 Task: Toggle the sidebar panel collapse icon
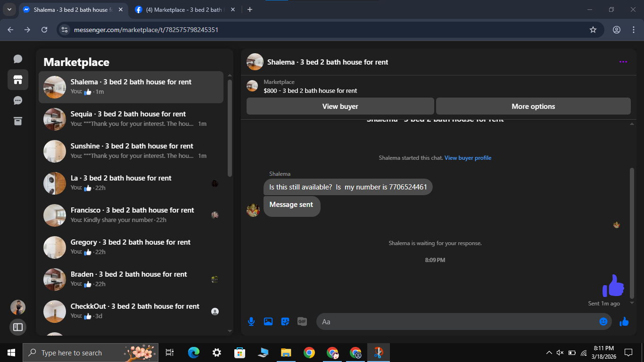click(x=18, y=327)
